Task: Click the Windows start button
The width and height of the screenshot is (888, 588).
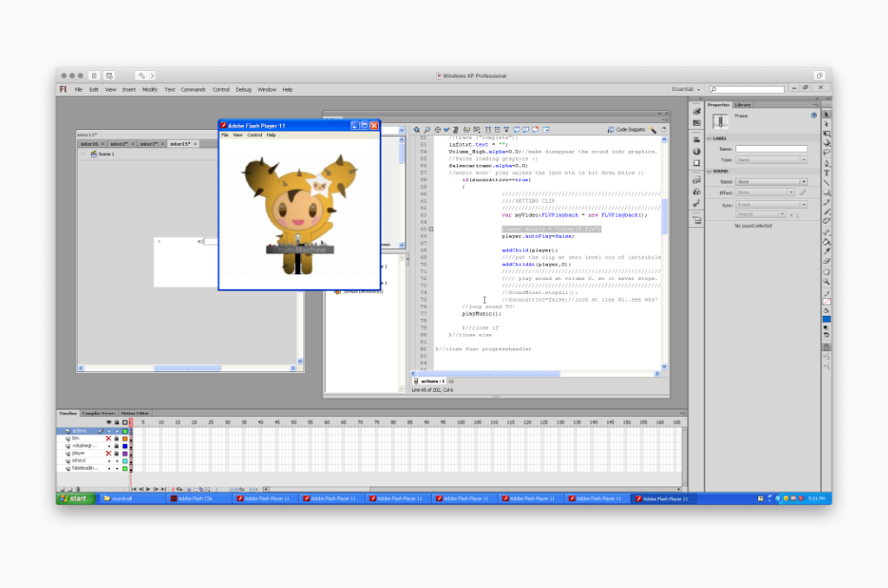Action: point(76,499)
